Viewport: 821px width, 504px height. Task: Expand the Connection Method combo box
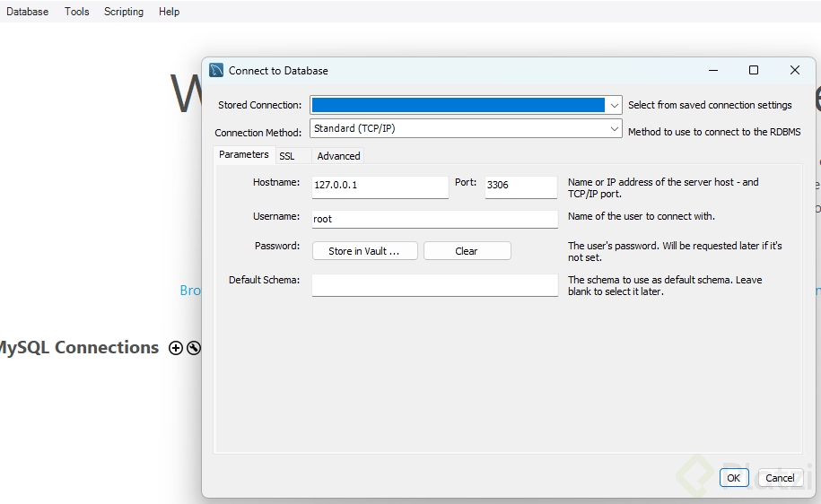[466, 129]
